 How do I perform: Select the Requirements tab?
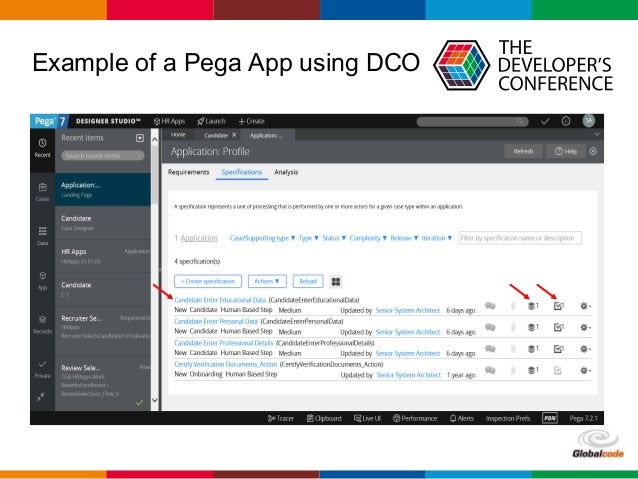[x=188, y=172]
